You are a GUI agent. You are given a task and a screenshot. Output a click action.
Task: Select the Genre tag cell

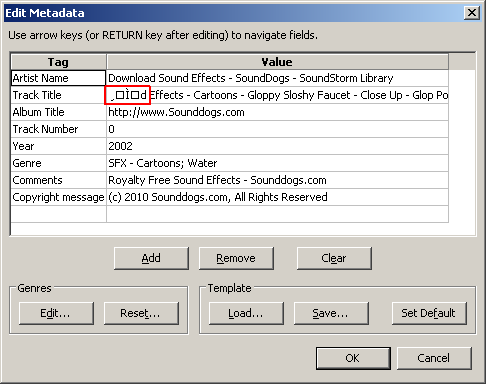[x=59, y=163]
